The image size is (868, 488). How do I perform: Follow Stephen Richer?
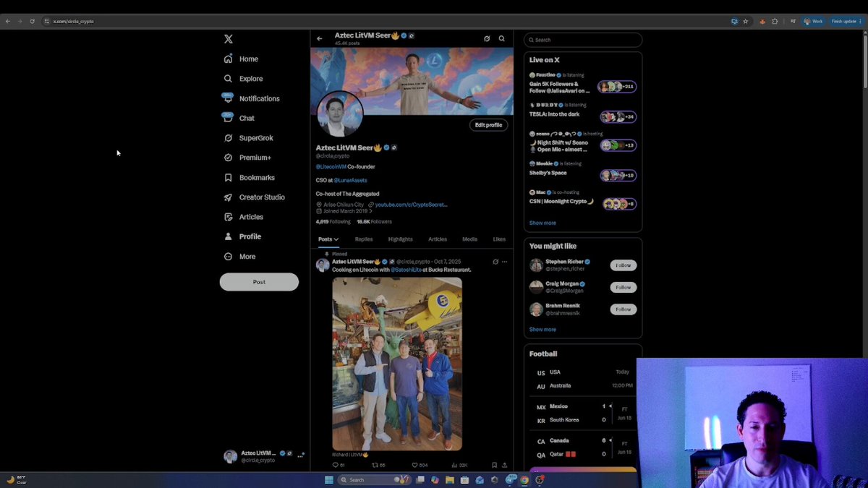pyautogui.click(x=624, y=265)
